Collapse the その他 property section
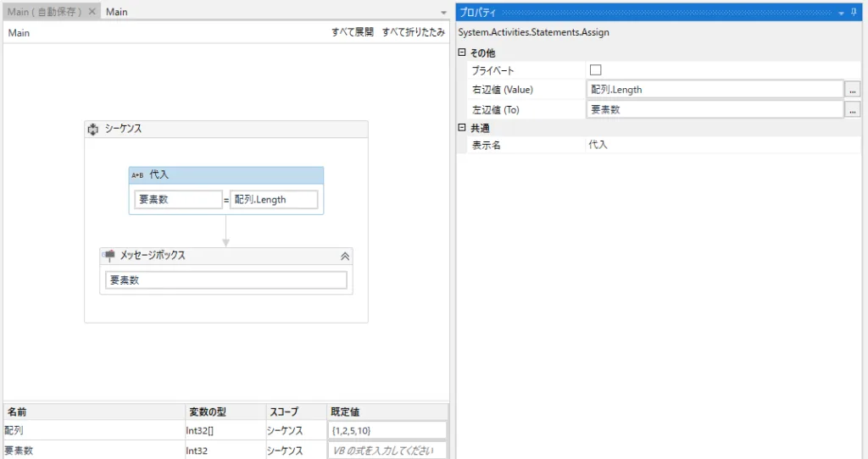 (x=462, y=53)
